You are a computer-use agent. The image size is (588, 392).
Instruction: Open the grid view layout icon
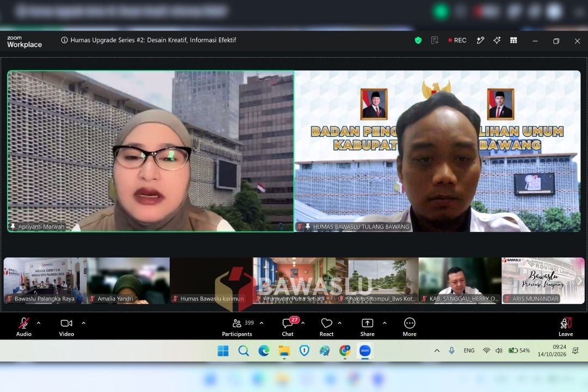[x=514, y=40]
